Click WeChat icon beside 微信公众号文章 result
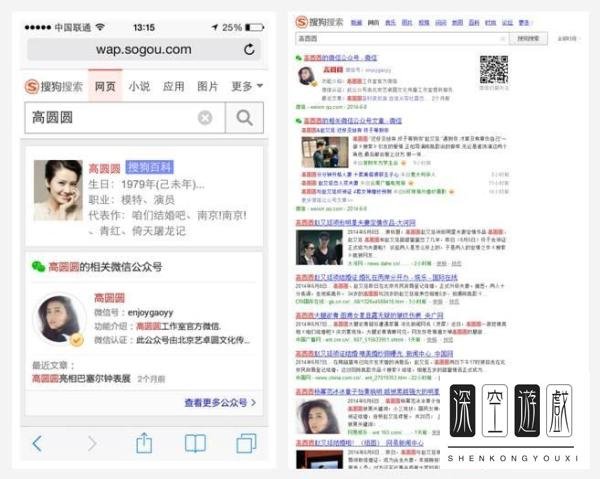Image resolution: width=600 pixels, height=479 pixels. click(x=298, y=121)
